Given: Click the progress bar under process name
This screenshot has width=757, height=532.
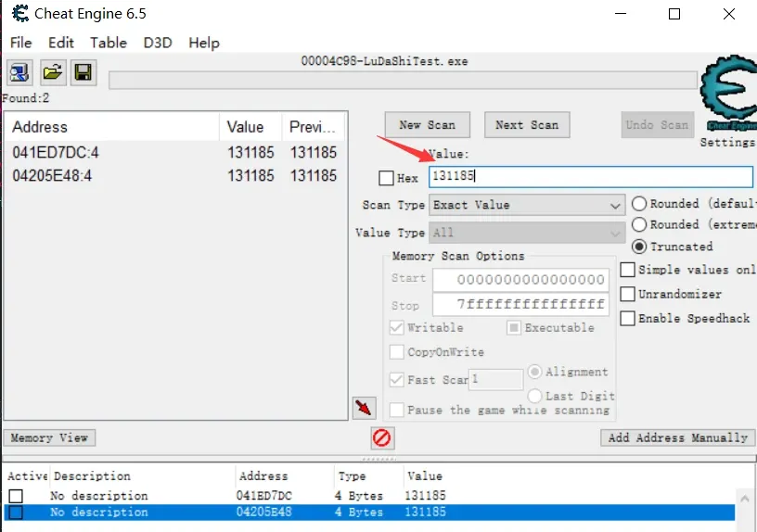Looking at the screenshot, I should 404,81.
